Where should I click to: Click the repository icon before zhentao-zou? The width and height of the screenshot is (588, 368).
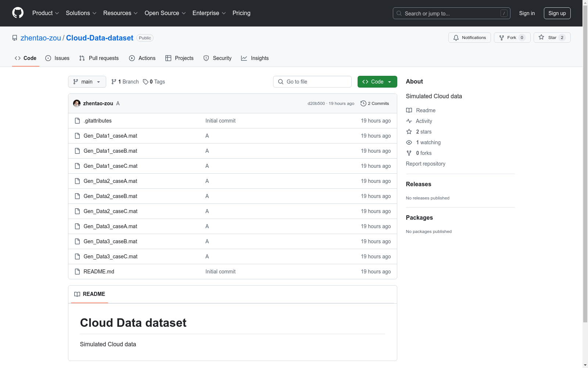coord(15,38)
